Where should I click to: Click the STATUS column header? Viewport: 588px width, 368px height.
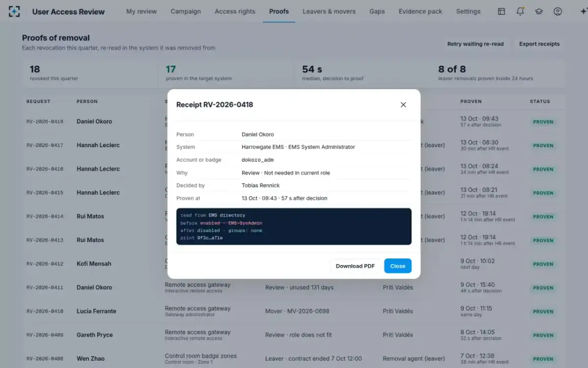(x=540, y=102)
